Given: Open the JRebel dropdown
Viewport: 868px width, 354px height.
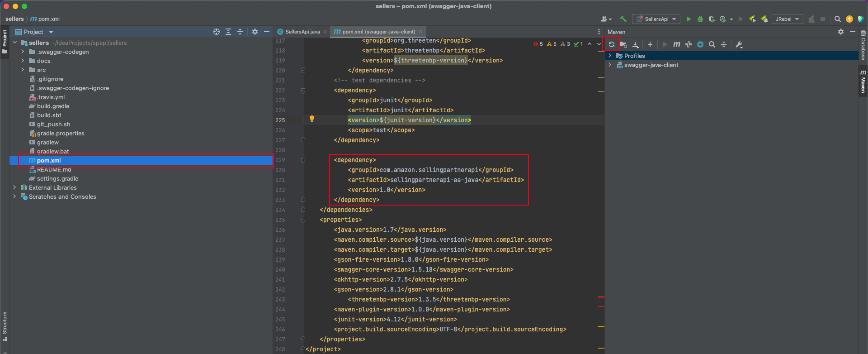Looking at the screenshot, I should click(x=787, y=19).
